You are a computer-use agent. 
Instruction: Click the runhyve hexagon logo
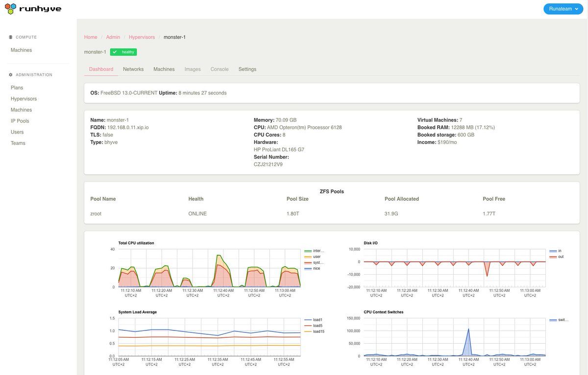10,8
